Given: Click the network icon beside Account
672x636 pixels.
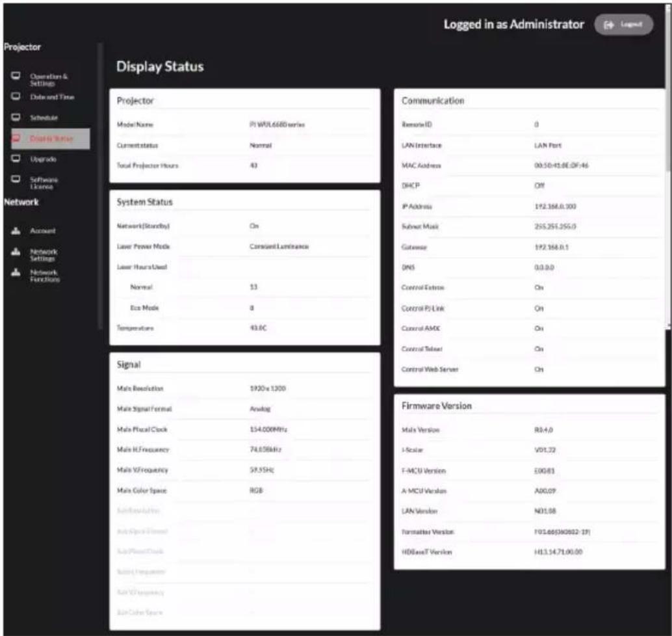Looking at the screenshot, I should [x=16, y=231].
